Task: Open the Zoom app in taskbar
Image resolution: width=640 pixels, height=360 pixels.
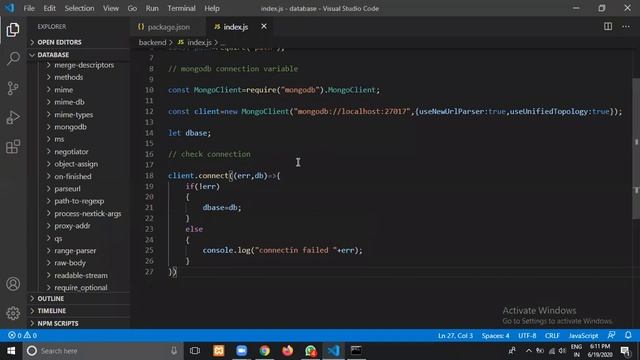Action: (x=242, y=351)
